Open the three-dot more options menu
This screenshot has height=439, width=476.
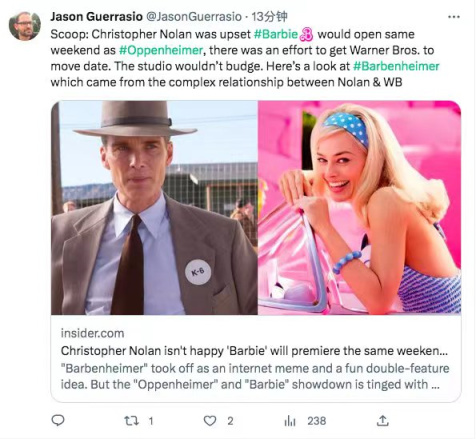point(454,17)
